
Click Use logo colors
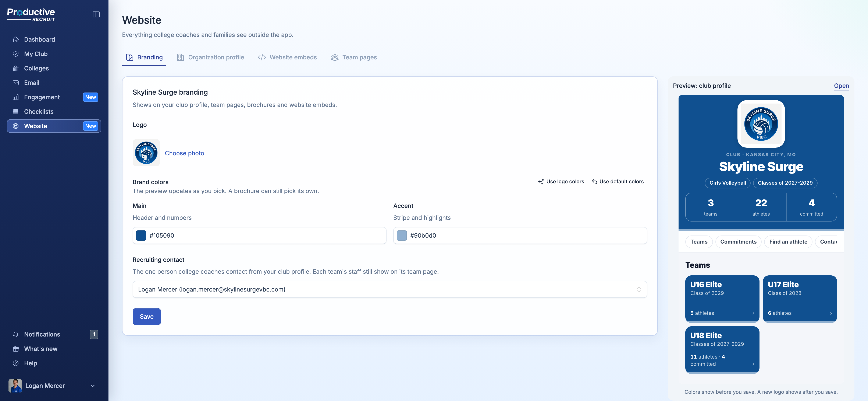tap(561, 182)
